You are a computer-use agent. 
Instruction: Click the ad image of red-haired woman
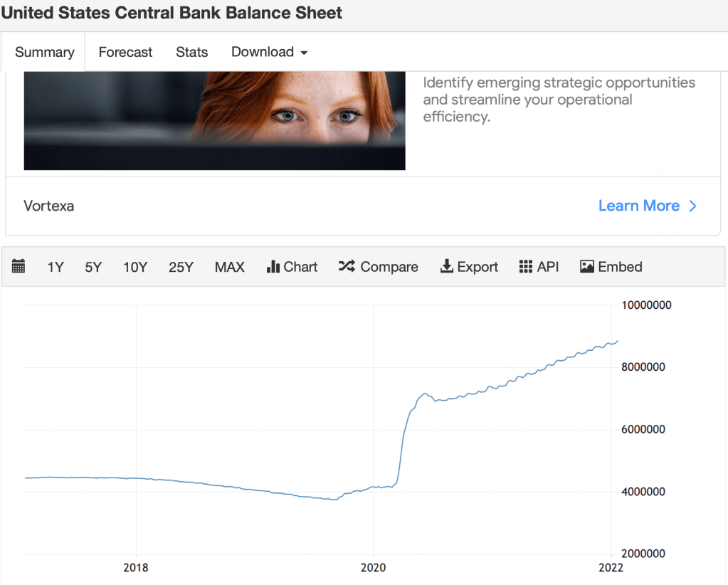(214, 120)
